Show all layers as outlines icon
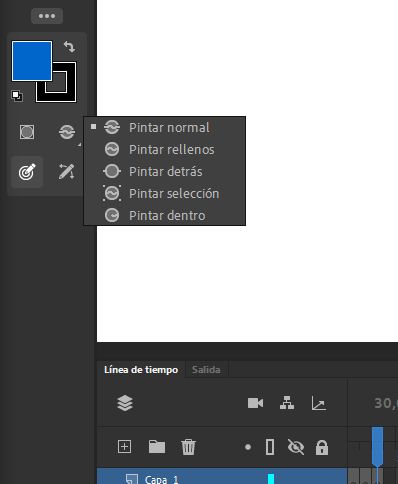Image resolution: width=398 pixels, height=484 pixels. [x=270, y=447]
